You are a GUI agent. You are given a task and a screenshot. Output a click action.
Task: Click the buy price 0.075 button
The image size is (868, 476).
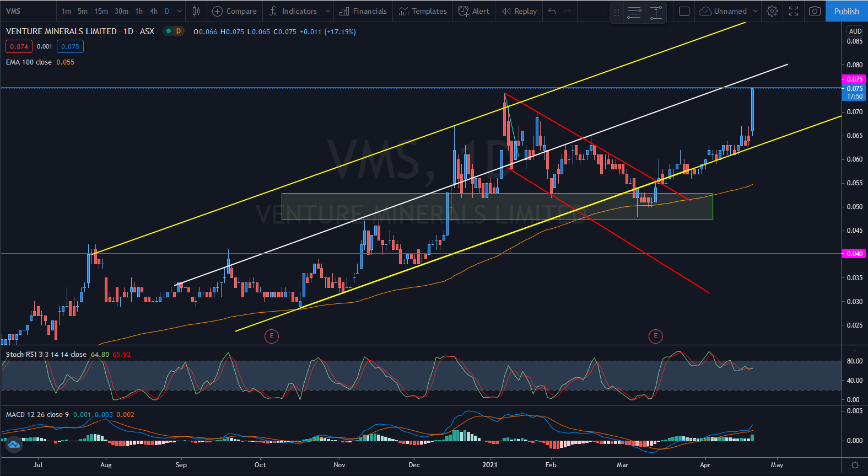[70, 46]
